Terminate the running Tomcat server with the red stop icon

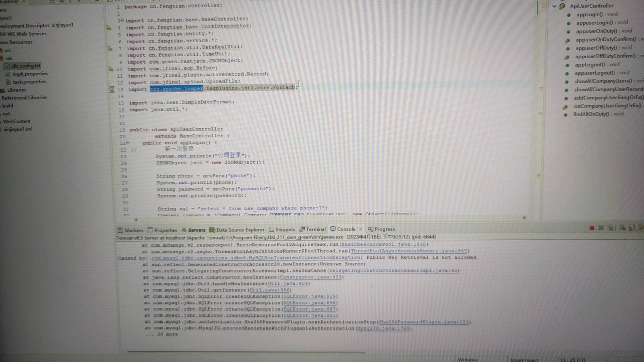coord(592,228)
